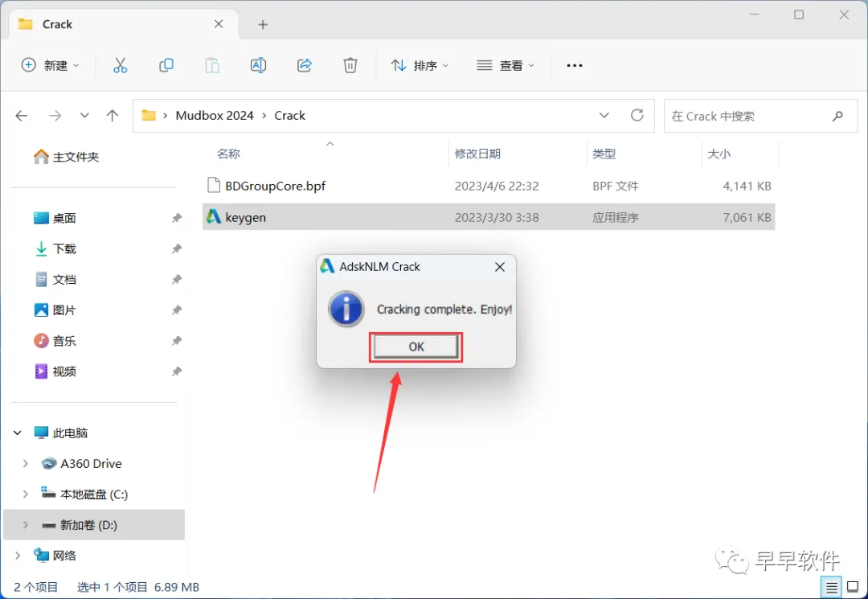Expand address bar history dropdown

click(x=604, y=116)
